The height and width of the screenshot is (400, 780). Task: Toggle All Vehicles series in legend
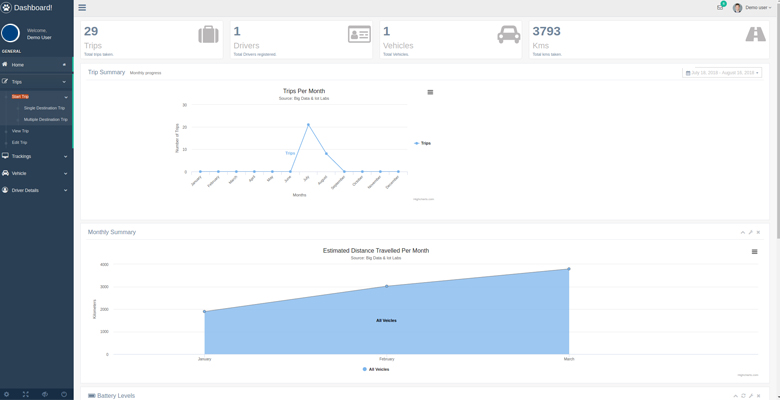pyautogui.click(x=376, y=369)
